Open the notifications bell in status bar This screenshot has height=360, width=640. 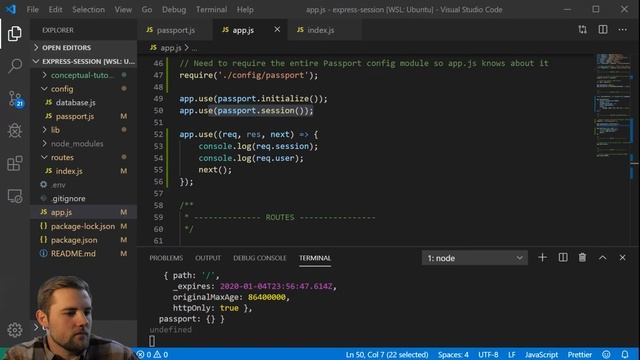point(625,354)
